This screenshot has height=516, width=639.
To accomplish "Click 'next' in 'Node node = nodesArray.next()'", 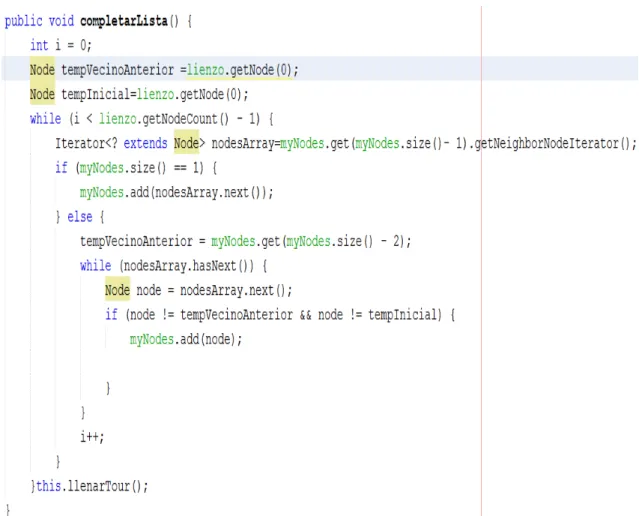I will pos(261,290).
